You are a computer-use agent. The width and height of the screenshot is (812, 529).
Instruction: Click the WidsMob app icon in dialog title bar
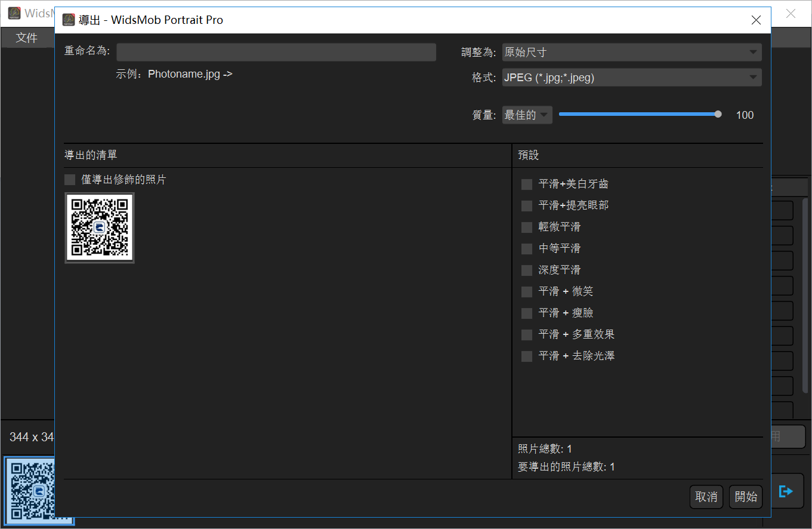(x=69, y=20)
